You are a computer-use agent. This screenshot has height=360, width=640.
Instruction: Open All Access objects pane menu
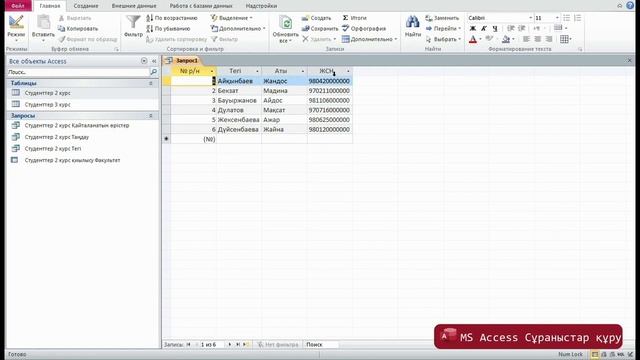pos(144,61)
